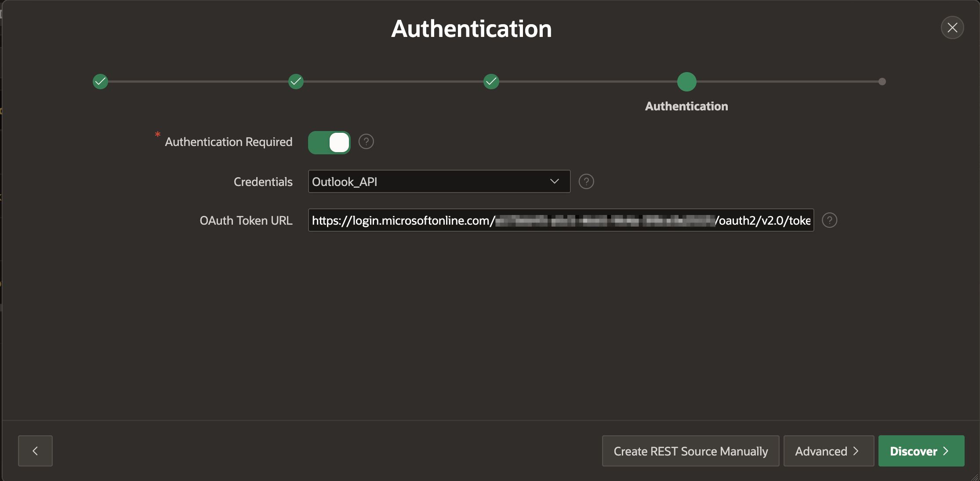Viewport: 980px width, 481px height.
Task: Close the Authentication dialog
Action: (952, 28)
